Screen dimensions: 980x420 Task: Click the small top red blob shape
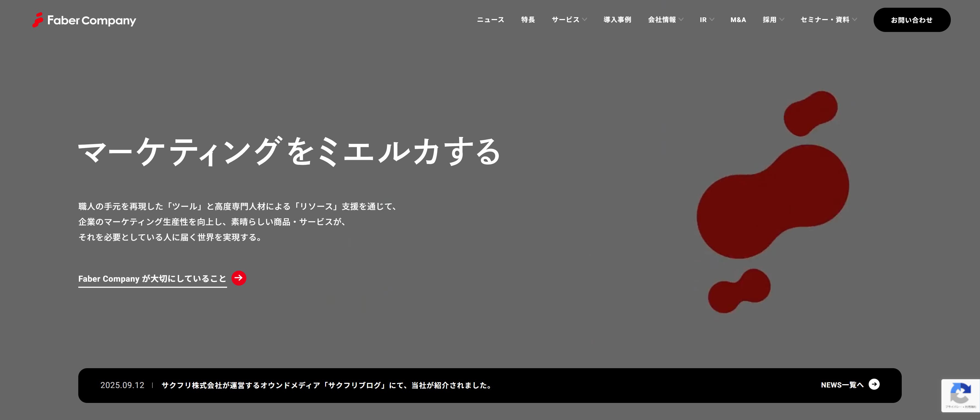[810, 113]
